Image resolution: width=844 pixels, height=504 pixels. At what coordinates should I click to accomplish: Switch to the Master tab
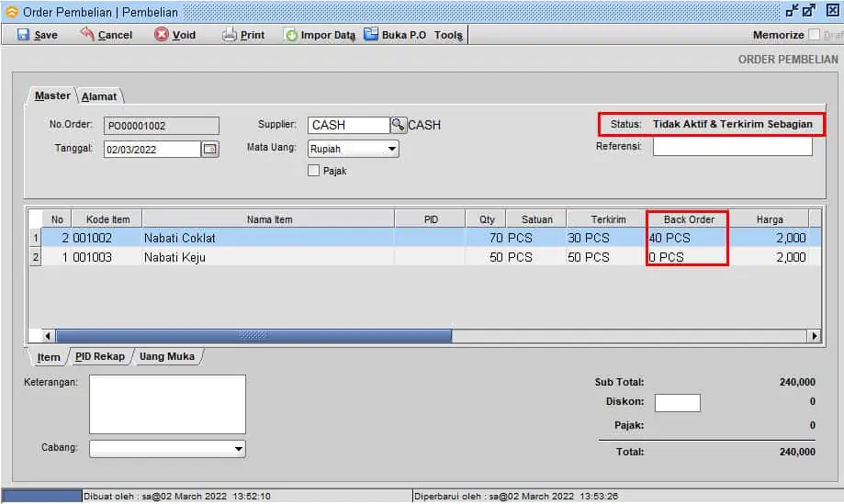52,95
